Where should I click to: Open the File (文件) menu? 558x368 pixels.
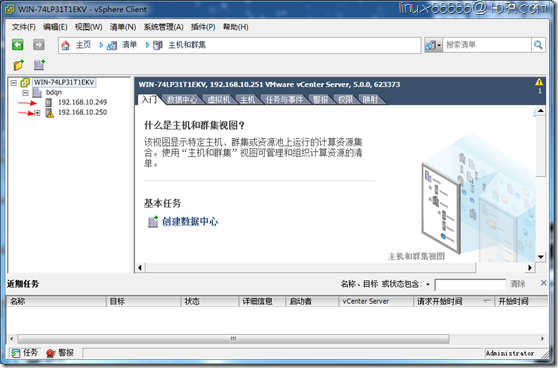23,27
